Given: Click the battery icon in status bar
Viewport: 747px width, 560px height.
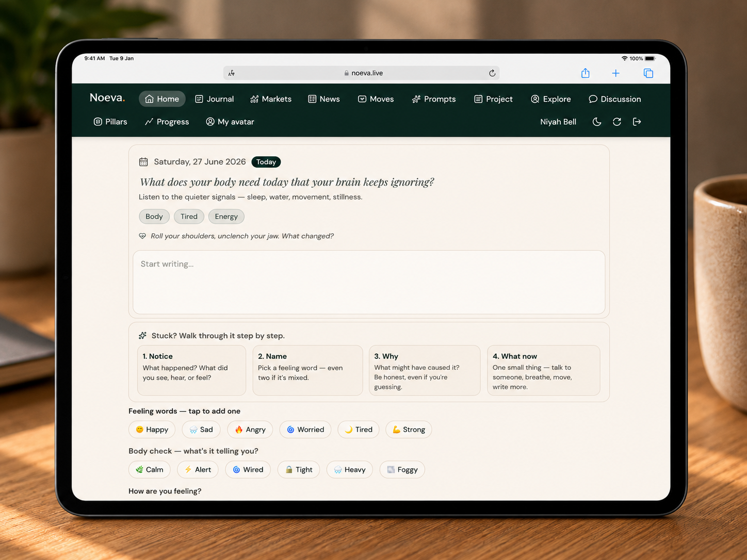Looking at the screenshot, I should [x=650, y=59].
